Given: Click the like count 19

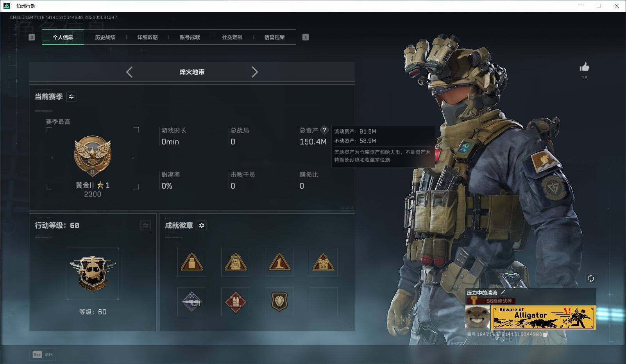Looking at the screenshot, I should (585, 78).
